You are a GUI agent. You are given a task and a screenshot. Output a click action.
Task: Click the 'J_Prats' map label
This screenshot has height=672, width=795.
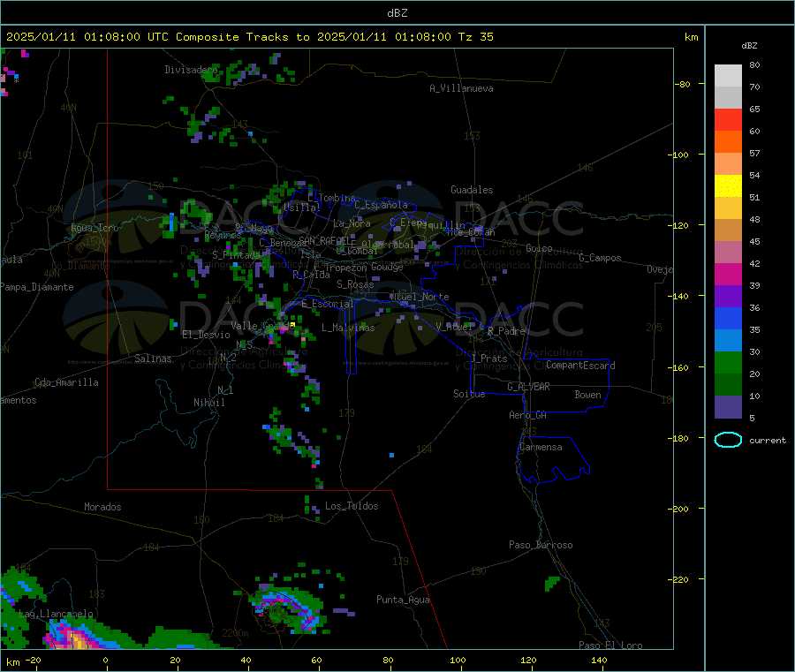tap(488, 359)
